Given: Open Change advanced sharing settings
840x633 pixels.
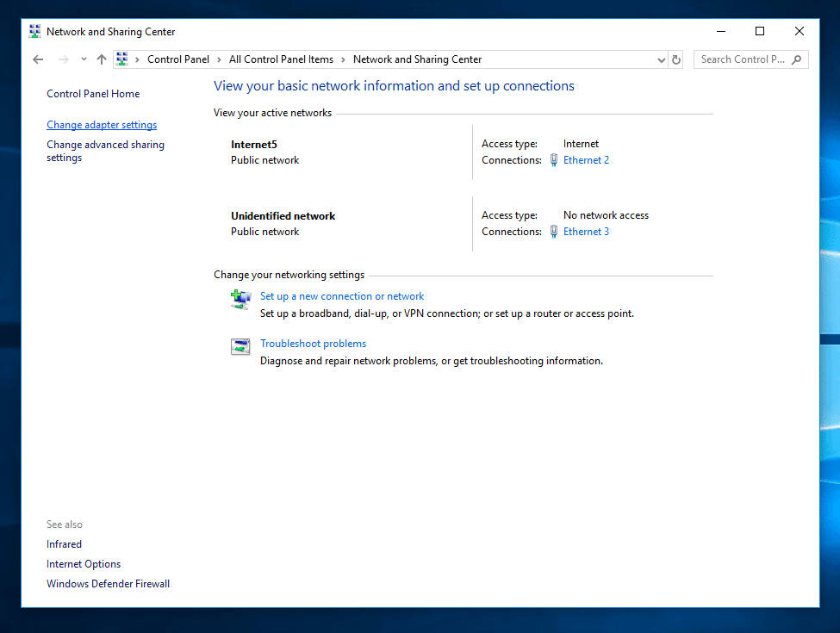Looking at the screenshot, I should point(105,151).
